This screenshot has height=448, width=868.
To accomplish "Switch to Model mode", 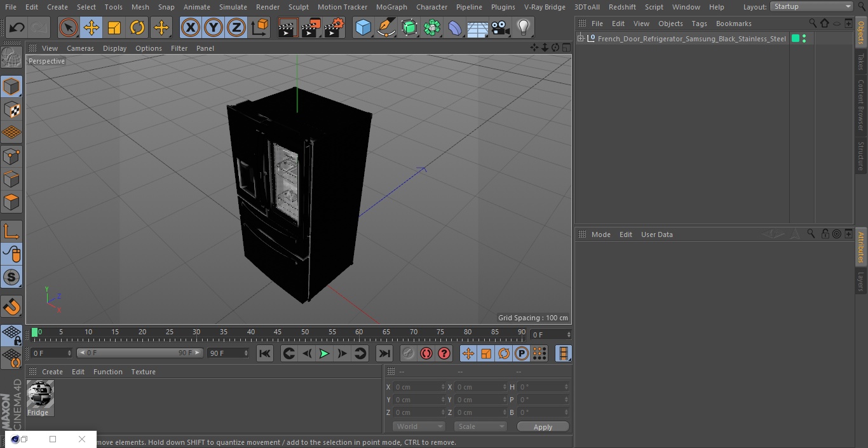I will pos(11,86).
